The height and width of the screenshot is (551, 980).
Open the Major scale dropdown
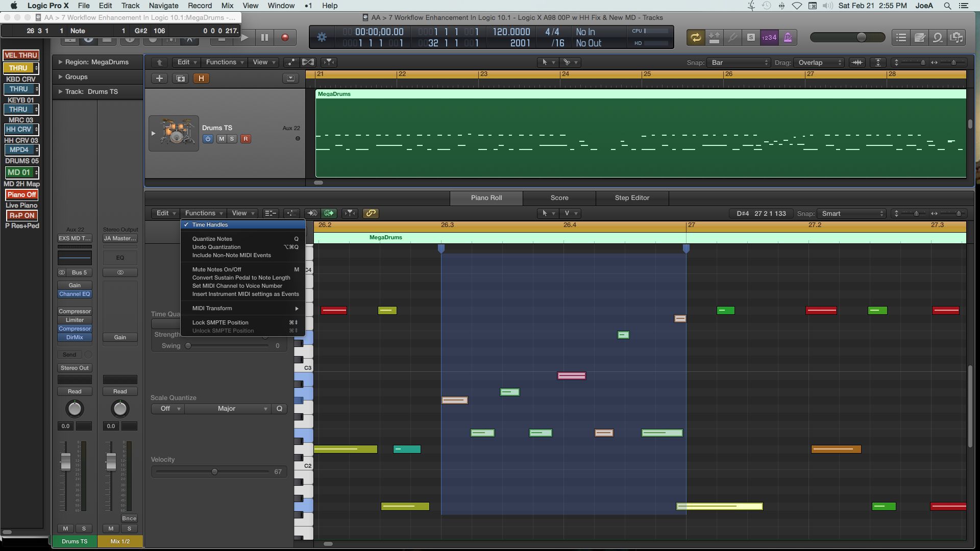coord(228,409)
